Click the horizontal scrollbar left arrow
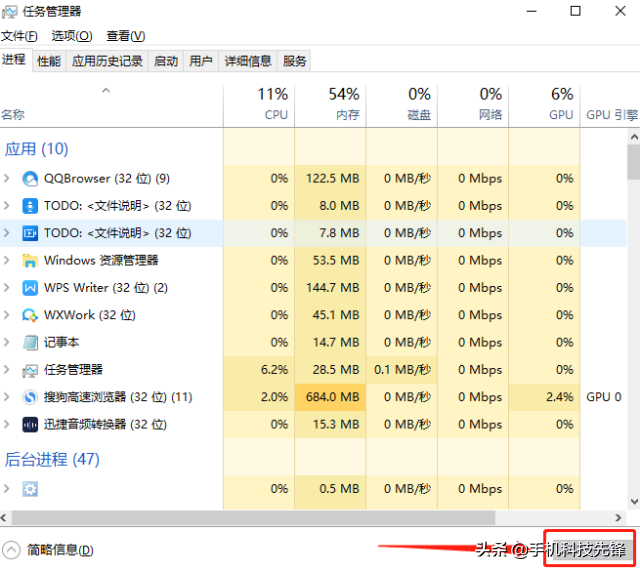Screen dimensions: 640x572 tap(4, 518)
